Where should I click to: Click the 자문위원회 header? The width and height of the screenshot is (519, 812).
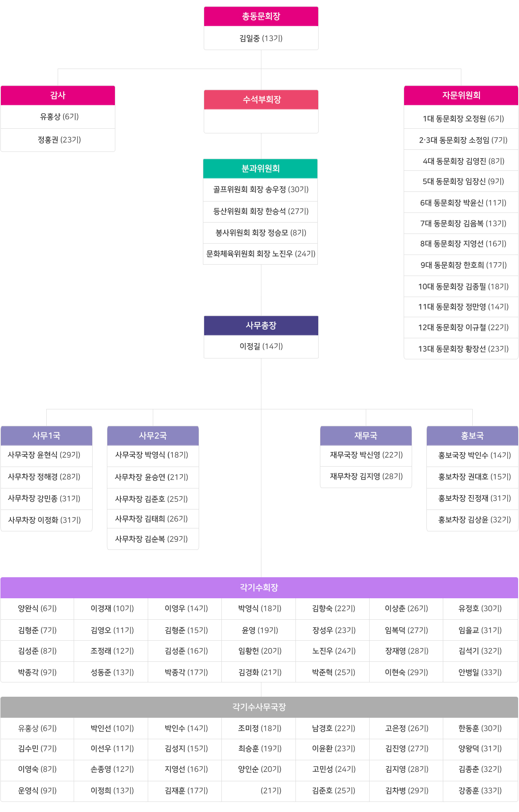click(x=461, y=96)
